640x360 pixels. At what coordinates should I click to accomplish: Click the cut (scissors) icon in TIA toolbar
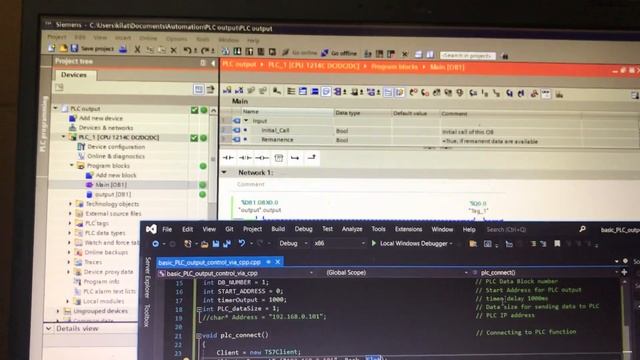[x=137, y=50]
